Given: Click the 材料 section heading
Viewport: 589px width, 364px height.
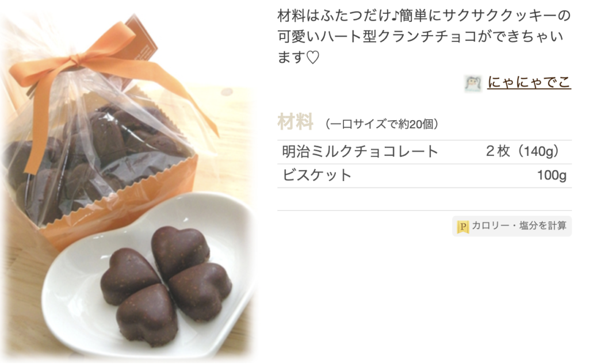Looking at the screenshot, I should tap(295, 122).
